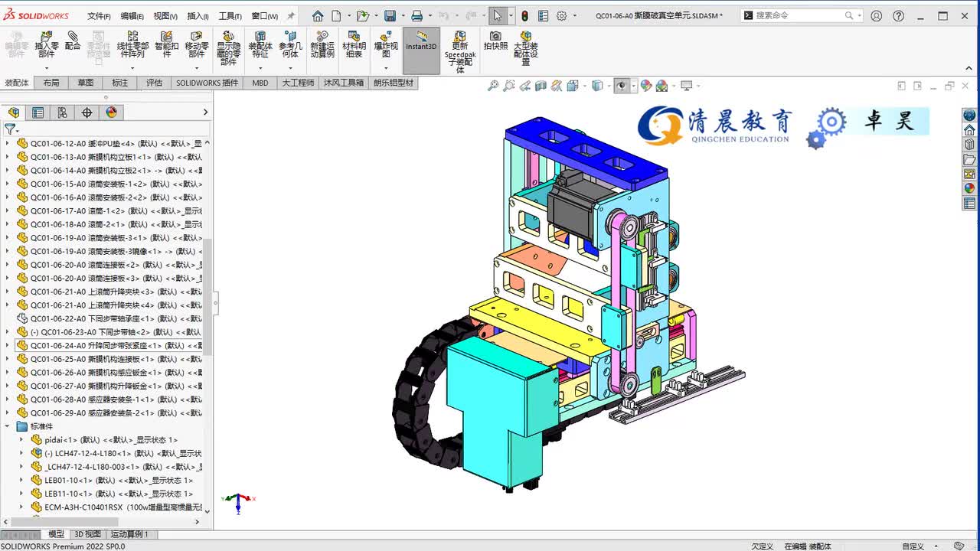Click the File Explorer task pane folder icon
Screen dimensions: 980x551
point(969,160)
